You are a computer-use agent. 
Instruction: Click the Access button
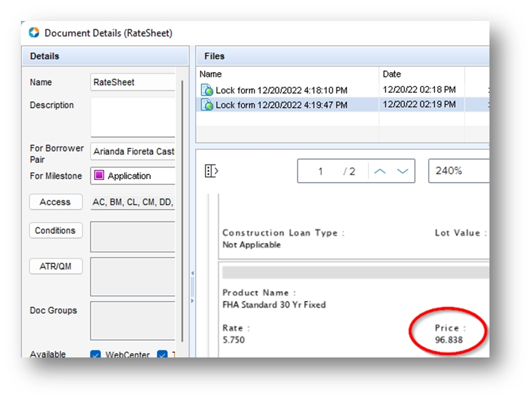(56, 202)
